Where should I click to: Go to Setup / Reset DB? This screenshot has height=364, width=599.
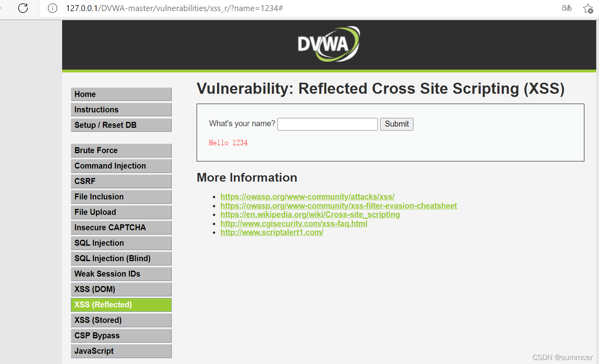coord(121,125)
